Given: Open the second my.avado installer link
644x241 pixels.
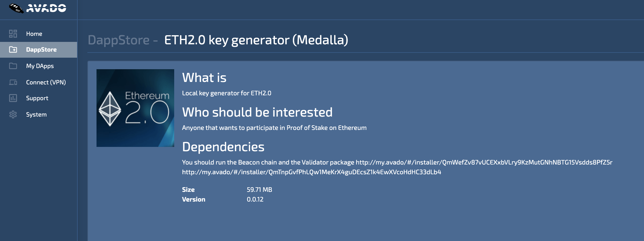Looking at the screenshot, I should pos(311,172).
